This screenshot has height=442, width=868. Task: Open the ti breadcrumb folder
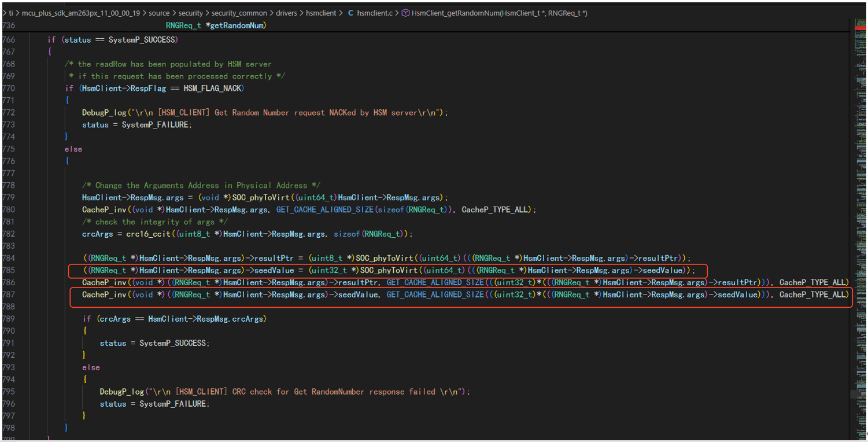pos(11,13)
